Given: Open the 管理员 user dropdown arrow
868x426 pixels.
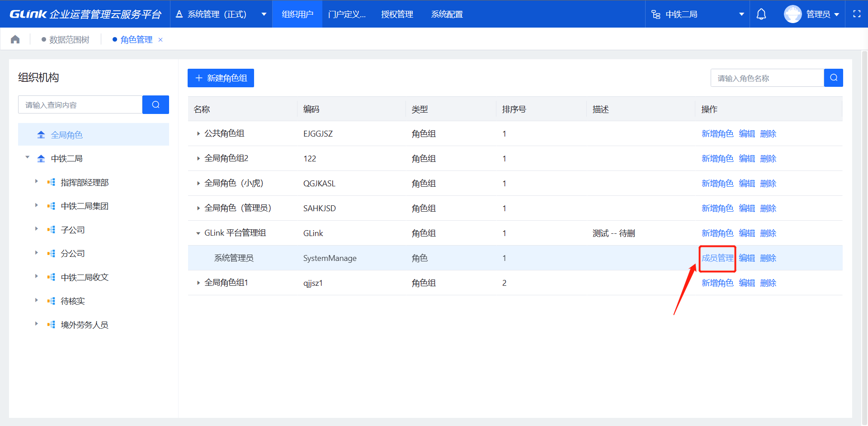Looking at the screenshot, I should click(837, 14).
